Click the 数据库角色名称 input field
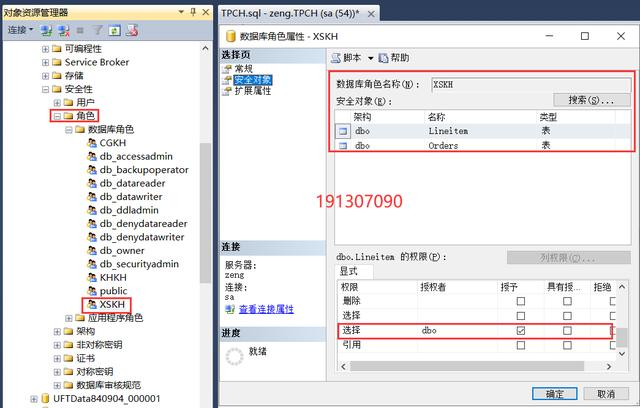This screenshot has height=408, width=640. point(531,85)
